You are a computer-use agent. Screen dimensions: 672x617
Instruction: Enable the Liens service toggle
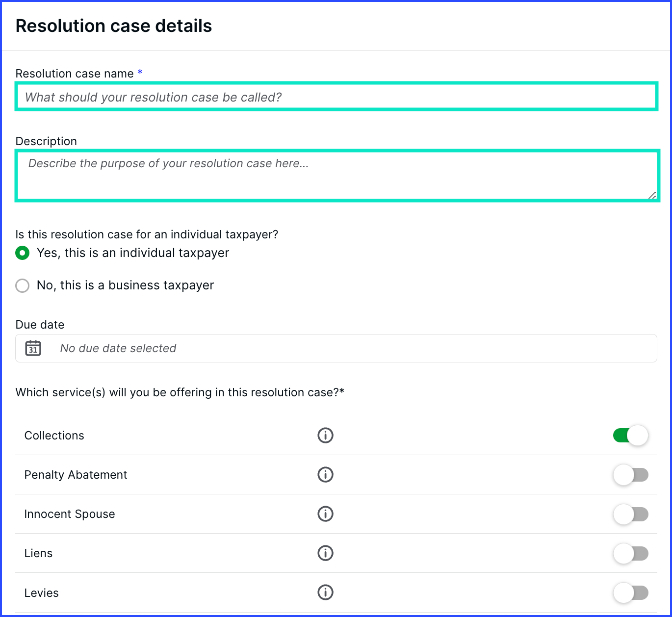pos(631,553)
